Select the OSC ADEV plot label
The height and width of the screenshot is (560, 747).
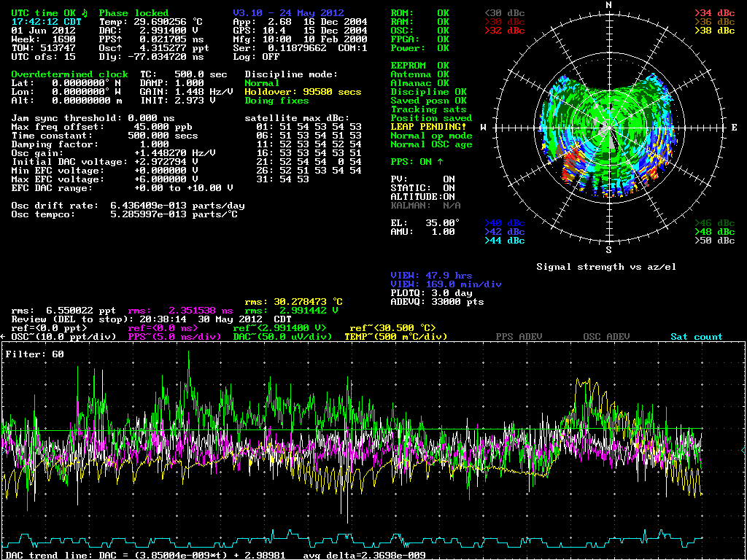coord(606,337)
